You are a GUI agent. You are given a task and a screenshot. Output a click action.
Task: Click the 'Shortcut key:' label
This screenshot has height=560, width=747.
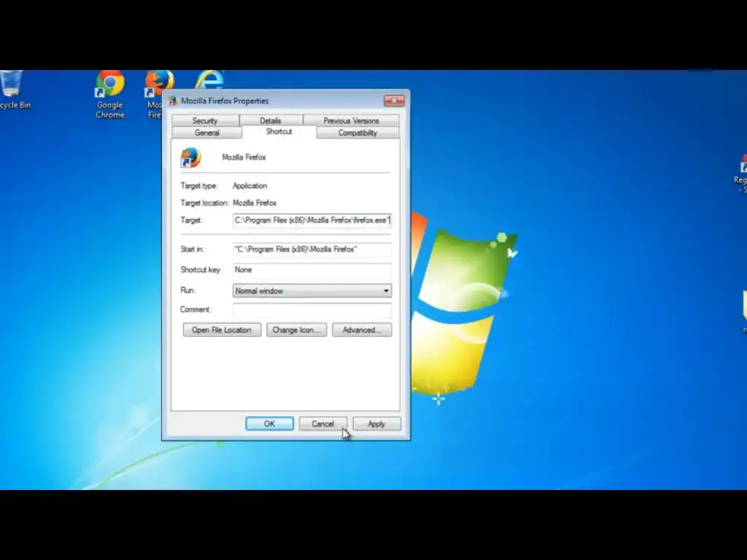click(x=201, y=270)
